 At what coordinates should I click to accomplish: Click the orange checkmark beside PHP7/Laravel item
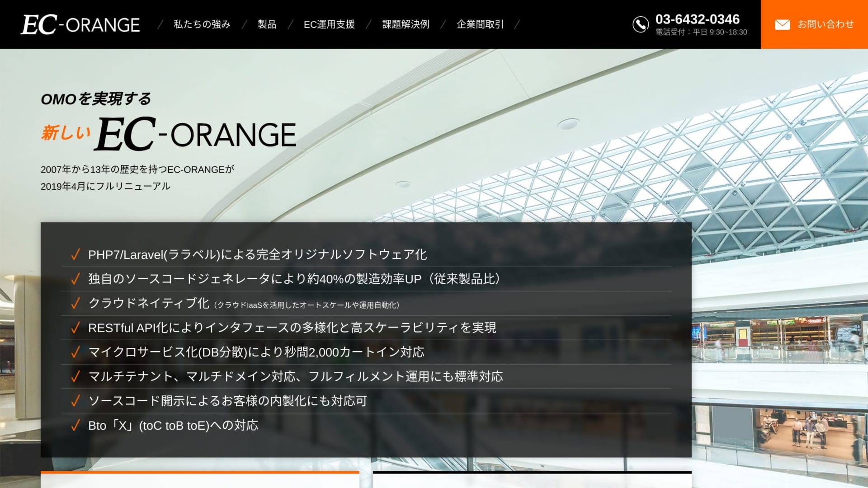click(x=75, y=254)
